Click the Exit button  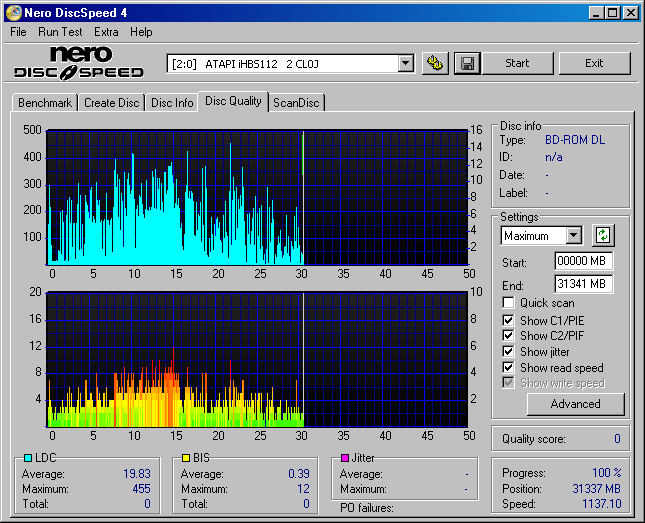point(594,63)
